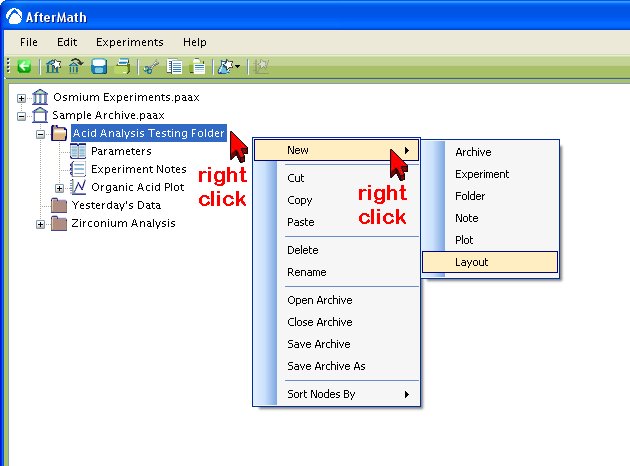Click the copy pages toolbar icon
The width and height of the screenshot is (630, 466).
174,67
